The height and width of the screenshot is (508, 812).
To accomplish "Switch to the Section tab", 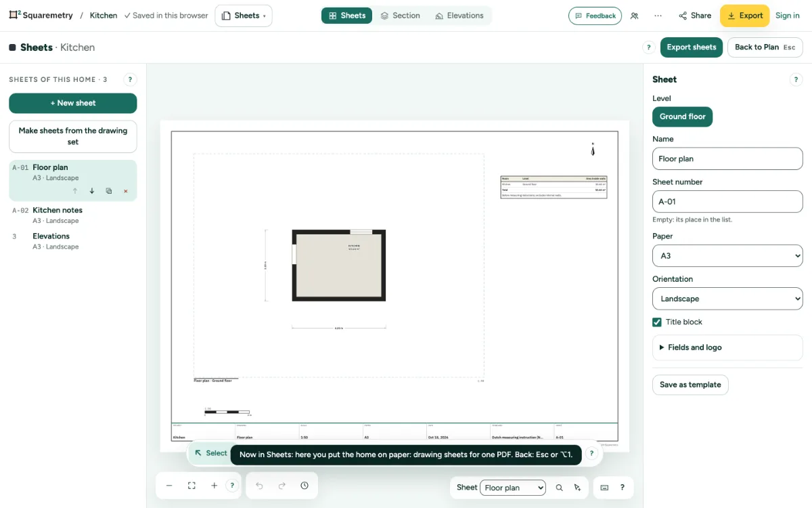I will pyautogui.click(x=400, y=16).
